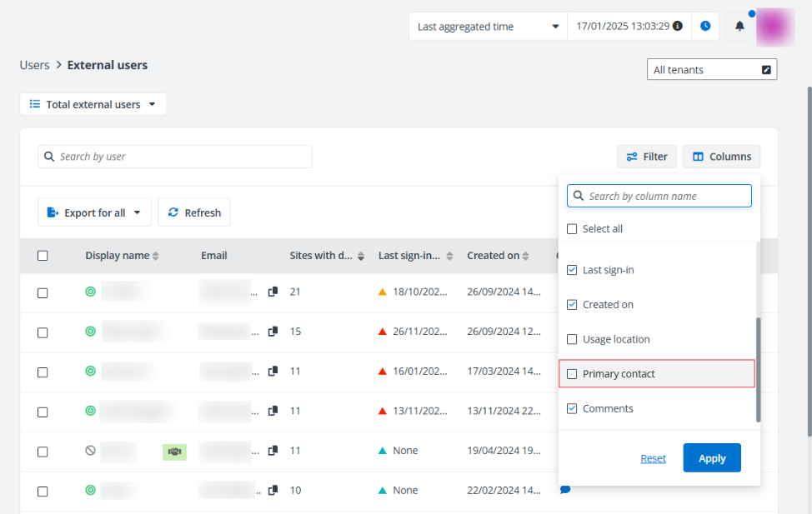Click the Search by user input field
The width and height of the screenshot is (812, 514).
pyautogui.click(x=174, y=156)
